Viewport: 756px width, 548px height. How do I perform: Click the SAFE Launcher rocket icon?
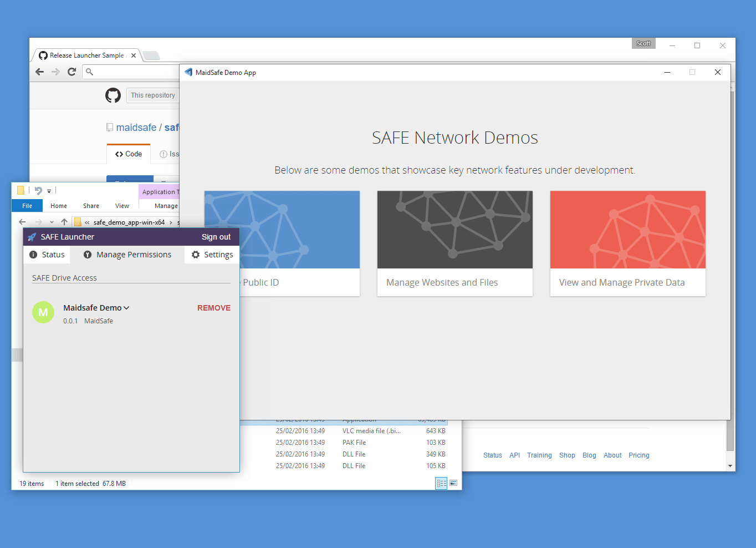click(32, 237)
